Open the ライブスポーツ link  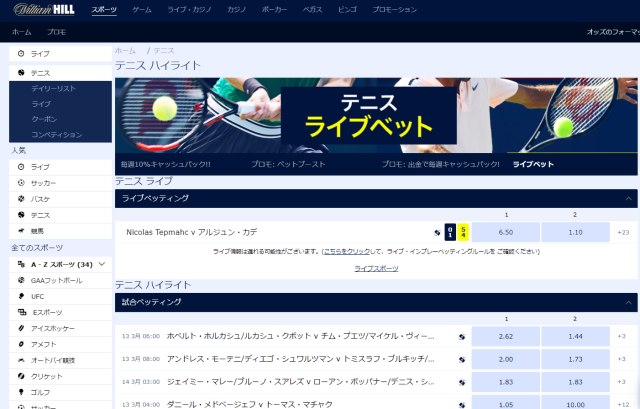point(376,268)
